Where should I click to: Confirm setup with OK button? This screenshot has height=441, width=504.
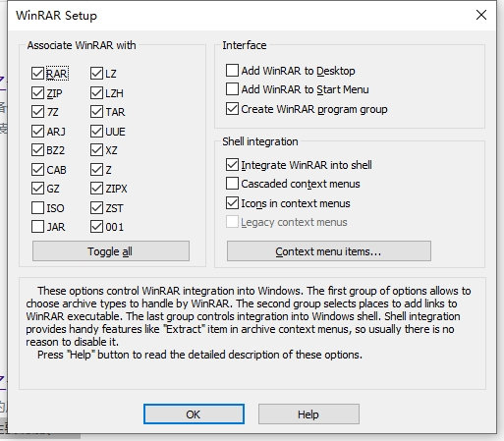[194, 414]
